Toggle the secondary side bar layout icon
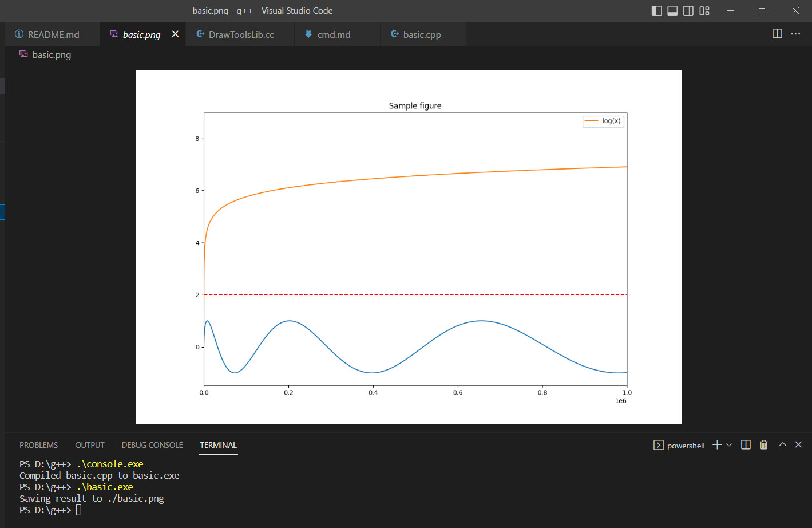812x528 pixels. pyautogui.click(x=688, y=11)
